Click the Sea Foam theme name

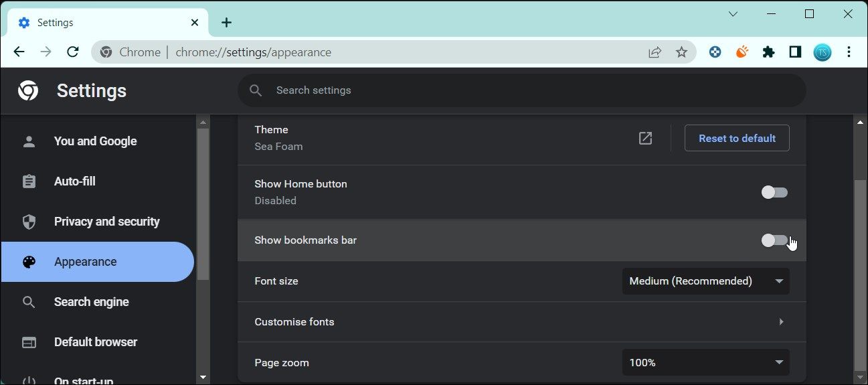(278, 147)
